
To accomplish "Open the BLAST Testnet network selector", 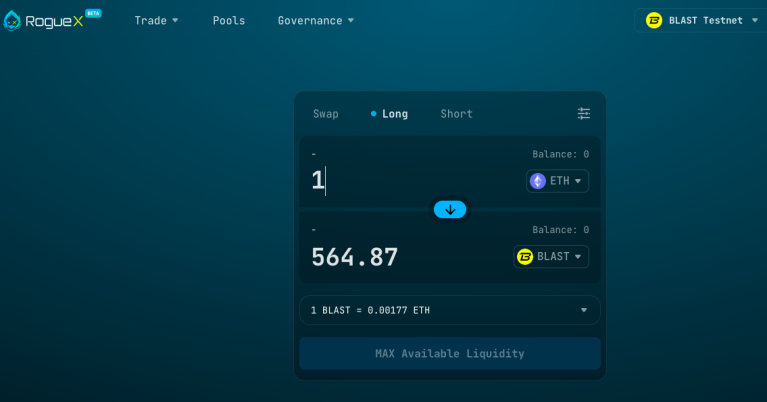I will (701, 21).
